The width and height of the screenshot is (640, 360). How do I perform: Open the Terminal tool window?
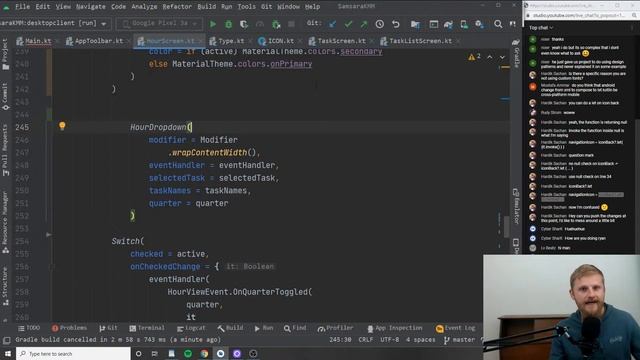147,328
